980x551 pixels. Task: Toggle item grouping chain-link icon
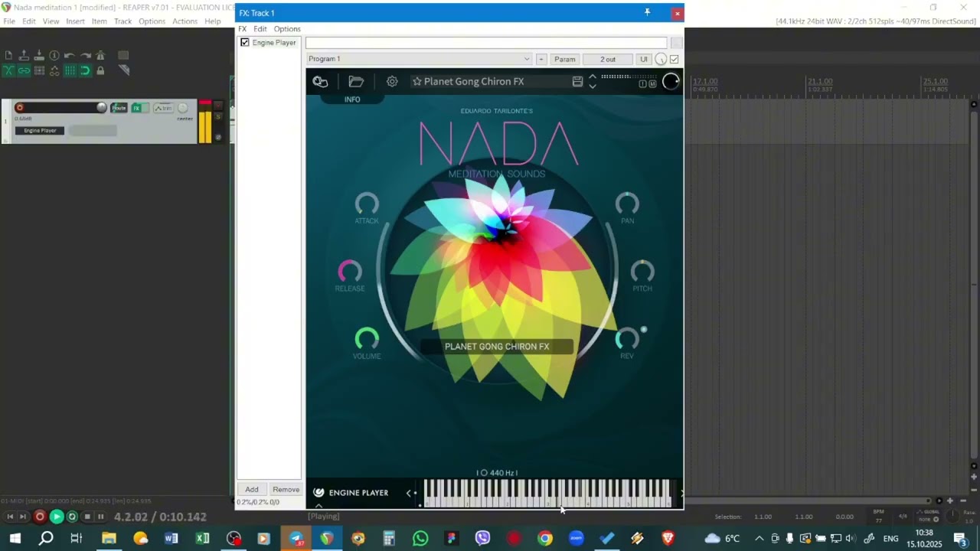(x=24, y=70)
